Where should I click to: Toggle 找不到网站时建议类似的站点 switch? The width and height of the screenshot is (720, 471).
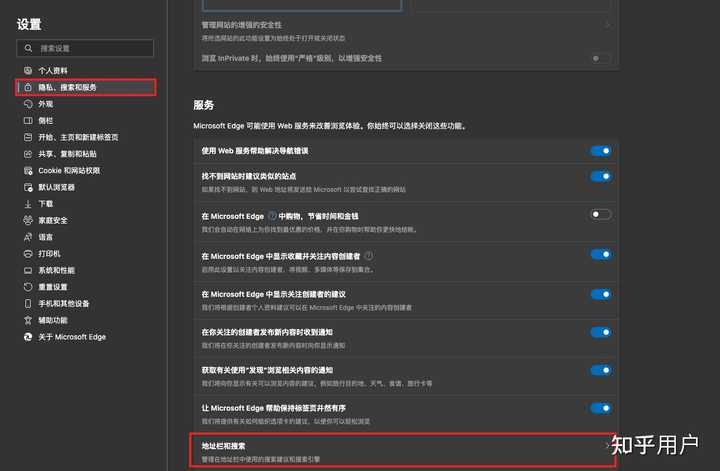coord(601,176)
